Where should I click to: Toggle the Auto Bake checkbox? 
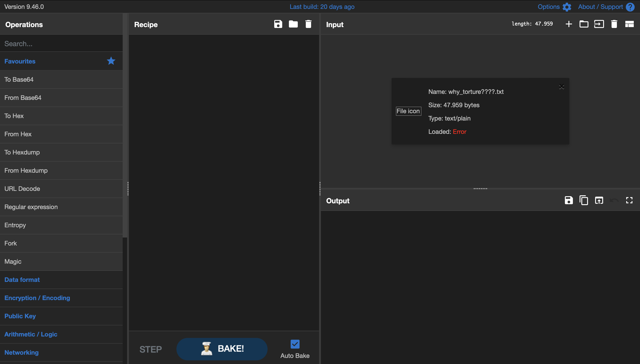coord(295,344)
